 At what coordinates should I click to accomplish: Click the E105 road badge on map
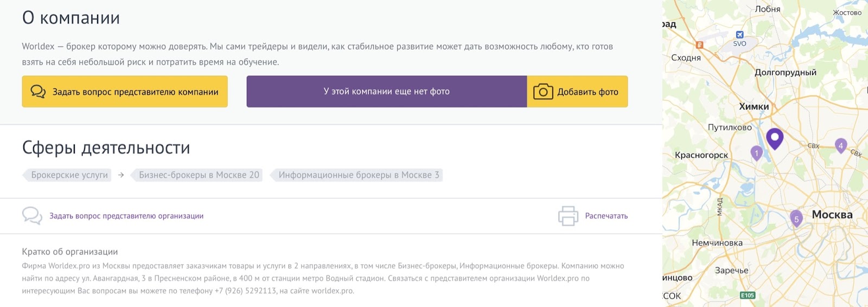click(748, 295)
